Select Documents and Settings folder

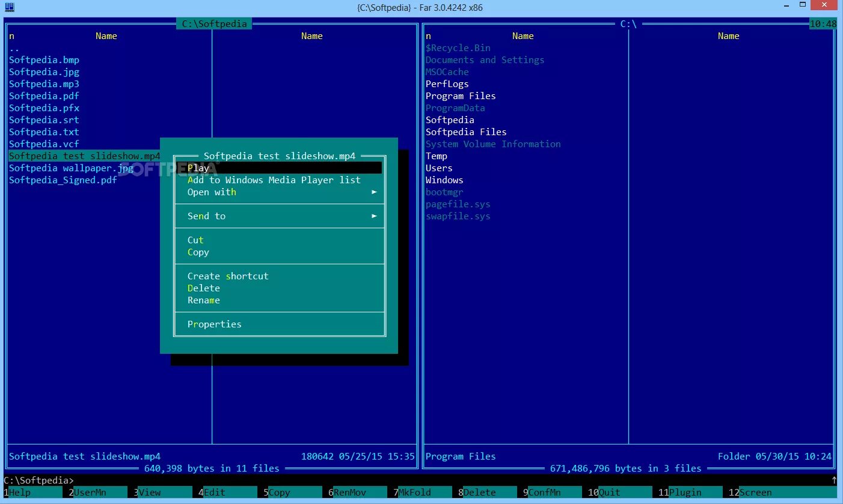[x=485, y=60]
